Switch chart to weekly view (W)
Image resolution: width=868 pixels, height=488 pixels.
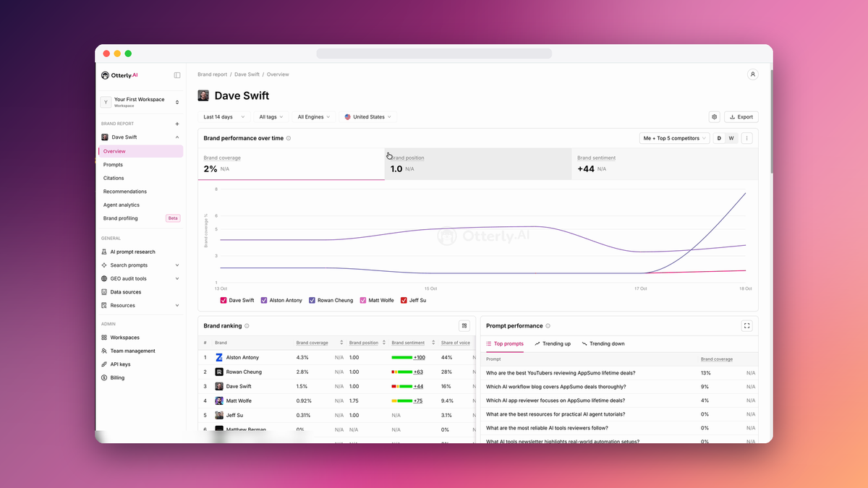coord(731,138)
